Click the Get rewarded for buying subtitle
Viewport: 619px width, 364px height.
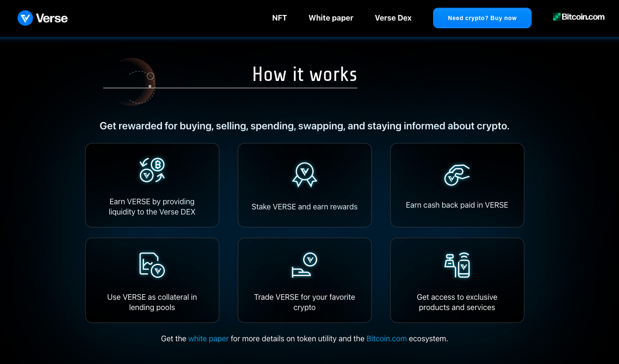(305, 126)
